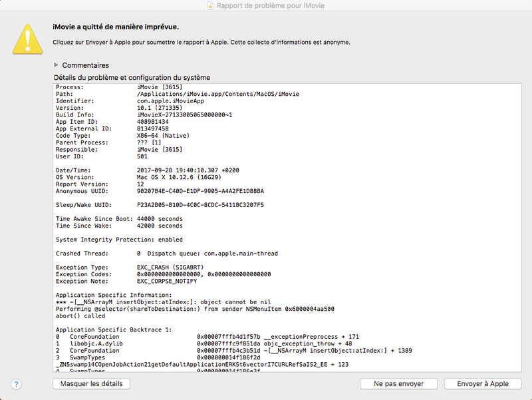This screenshot has width=532, height=400.
Task: Click the 'abort() called' line
Action: (80, 316)
